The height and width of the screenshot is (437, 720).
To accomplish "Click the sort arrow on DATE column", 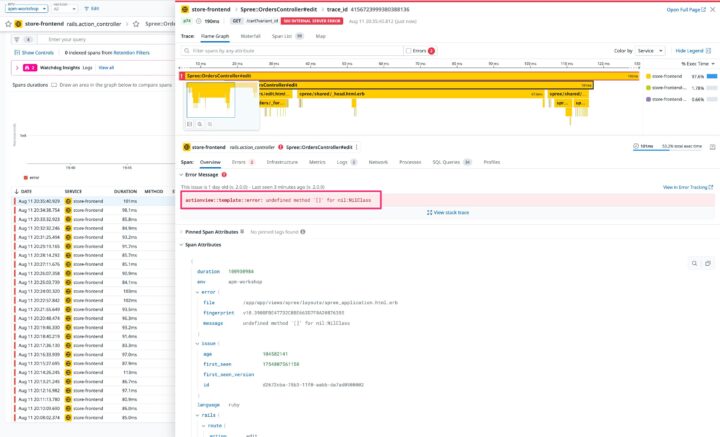I will coord(17,191).
